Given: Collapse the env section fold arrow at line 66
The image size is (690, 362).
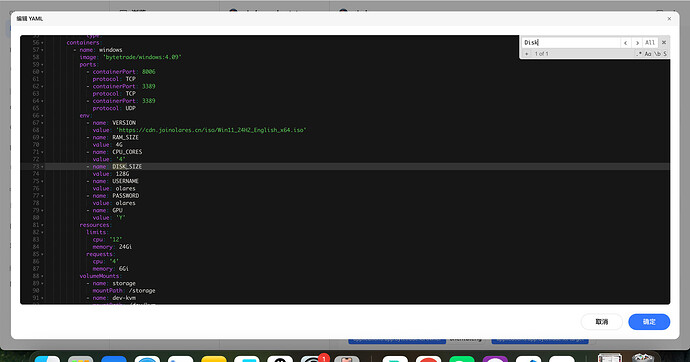Looking at the screenshot, I should (x=42, y=116).
